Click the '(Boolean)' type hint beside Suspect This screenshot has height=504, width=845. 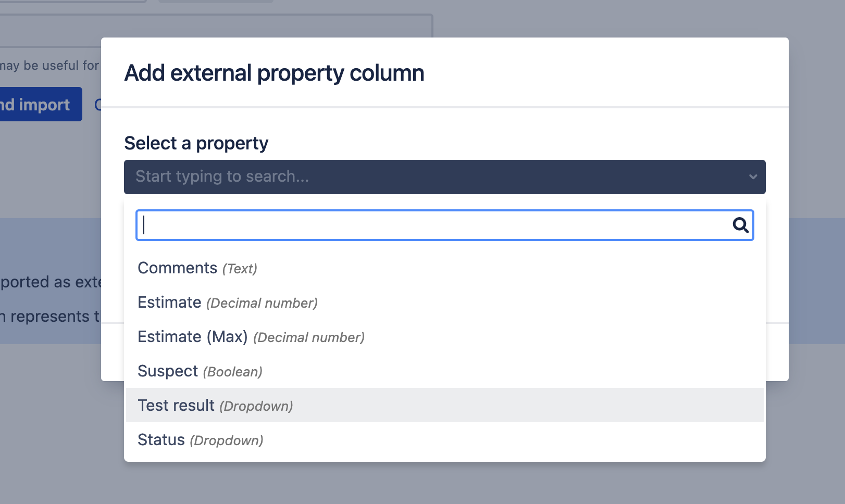coord(233,372)
